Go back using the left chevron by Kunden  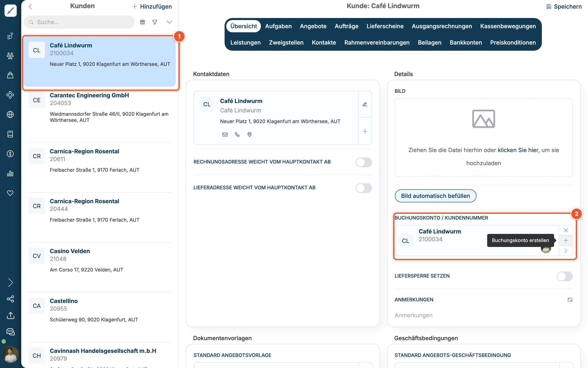(30, 7)
